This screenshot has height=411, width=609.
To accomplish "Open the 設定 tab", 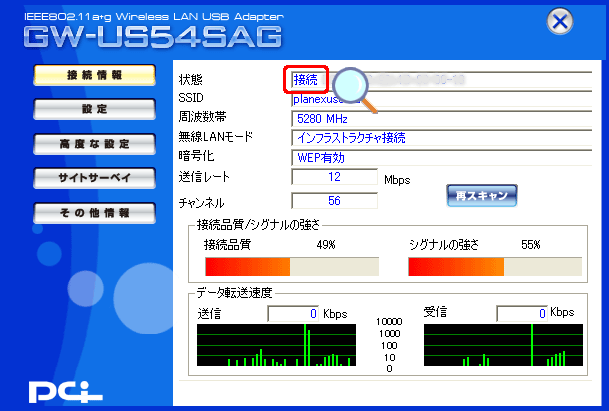I will (94, 109).
